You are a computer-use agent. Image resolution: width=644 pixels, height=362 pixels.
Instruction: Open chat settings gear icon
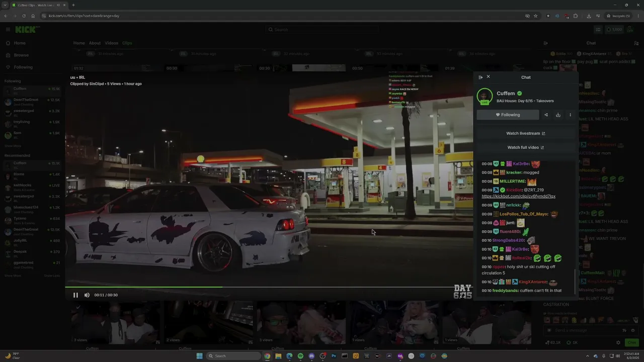coord(618,342)
